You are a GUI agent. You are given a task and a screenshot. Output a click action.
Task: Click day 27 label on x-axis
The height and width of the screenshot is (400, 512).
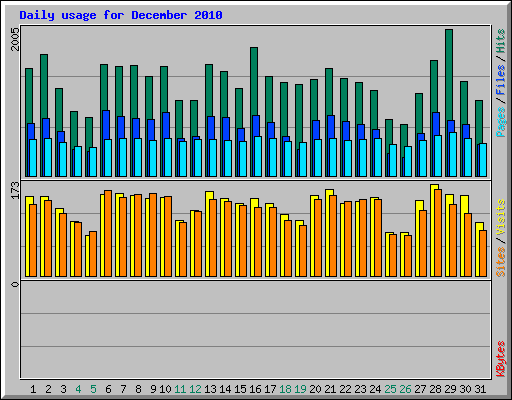click(420, 389)
